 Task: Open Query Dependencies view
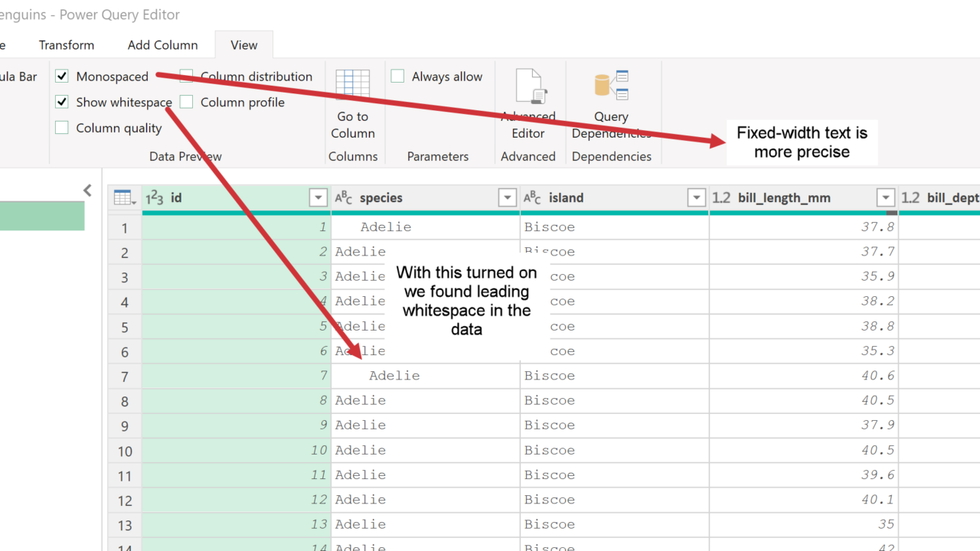click(x=611, y=86)
